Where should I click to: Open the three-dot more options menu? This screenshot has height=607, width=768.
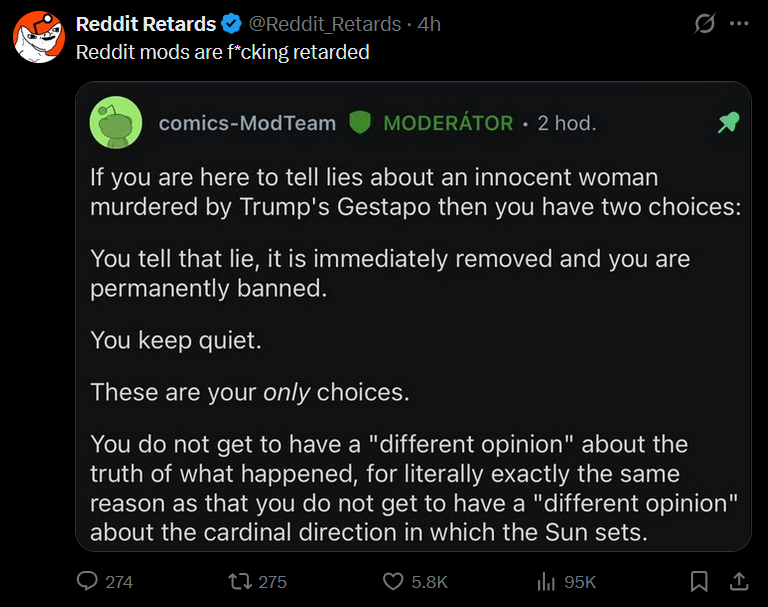739,24
